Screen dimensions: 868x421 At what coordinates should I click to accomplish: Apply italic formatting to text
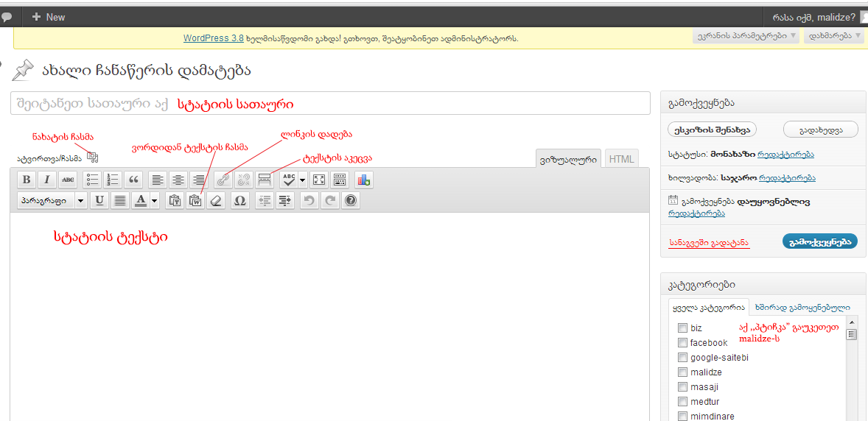pos(47,180)
